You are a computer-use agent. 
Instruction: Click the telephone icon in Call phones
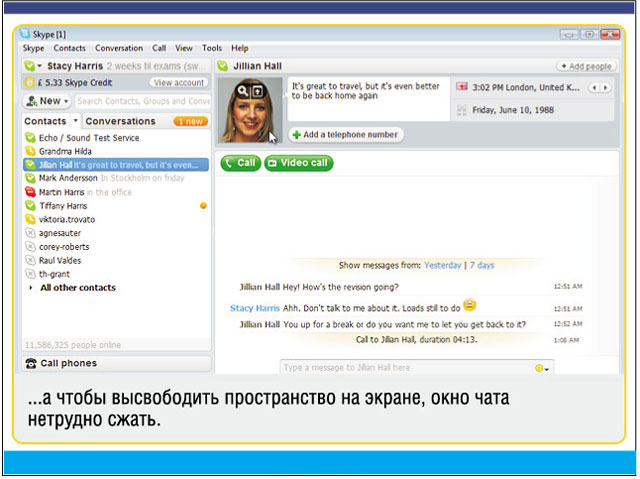click(x=31, y=363)
